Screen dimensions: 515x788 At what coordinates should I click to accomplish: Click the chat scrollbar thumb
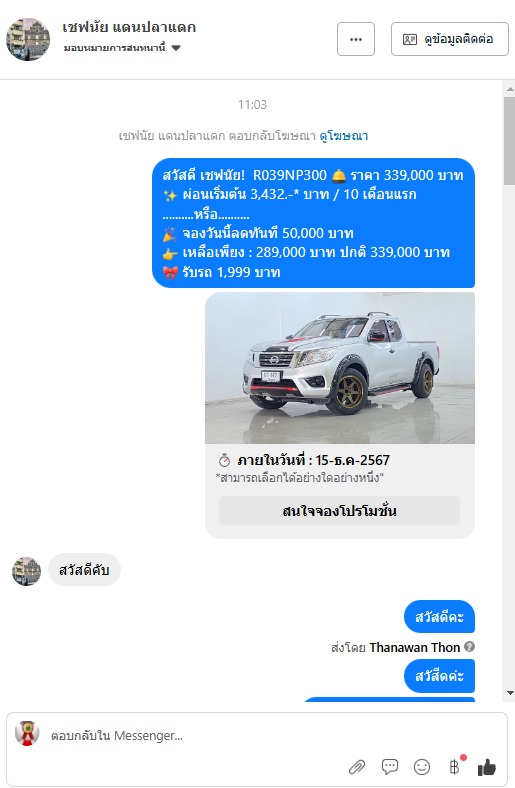click(x=509, y=141)
